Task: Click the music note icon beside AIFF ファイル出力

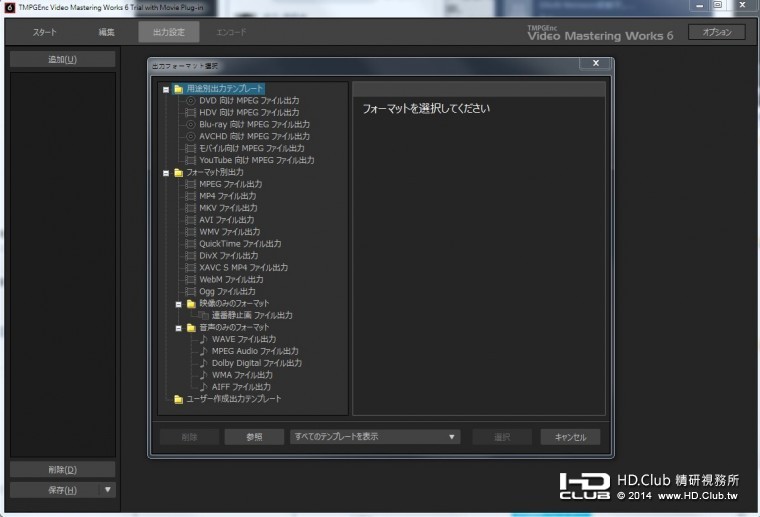Action: 204,387
